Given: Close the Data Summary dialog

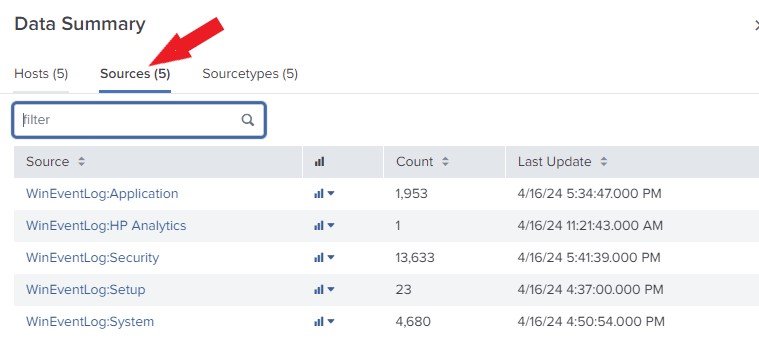Looking at the screenshot, I should point(756,25).
